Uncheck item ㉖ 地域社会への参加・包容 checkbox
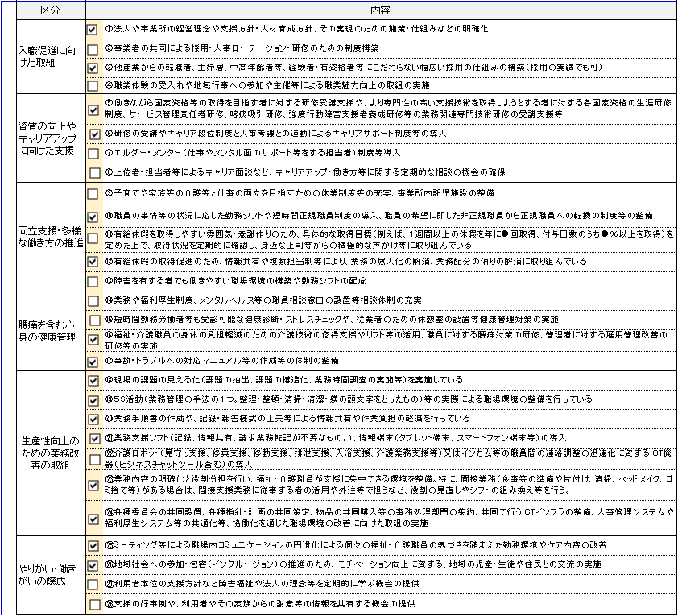This screenshot has width=678, height=616. [x=93, y=565]
